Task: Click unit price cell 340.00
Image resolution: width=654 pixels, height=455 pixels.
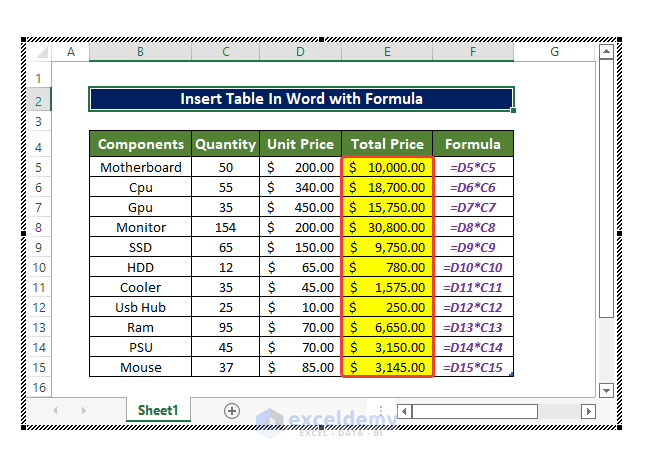Action: (x=300, y=187)
